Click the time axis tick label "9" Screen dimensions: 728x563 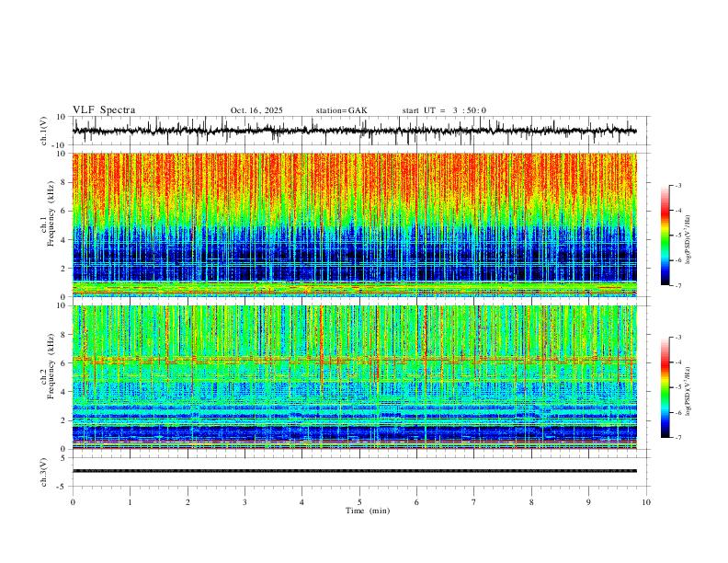click(x=588, y=502)
